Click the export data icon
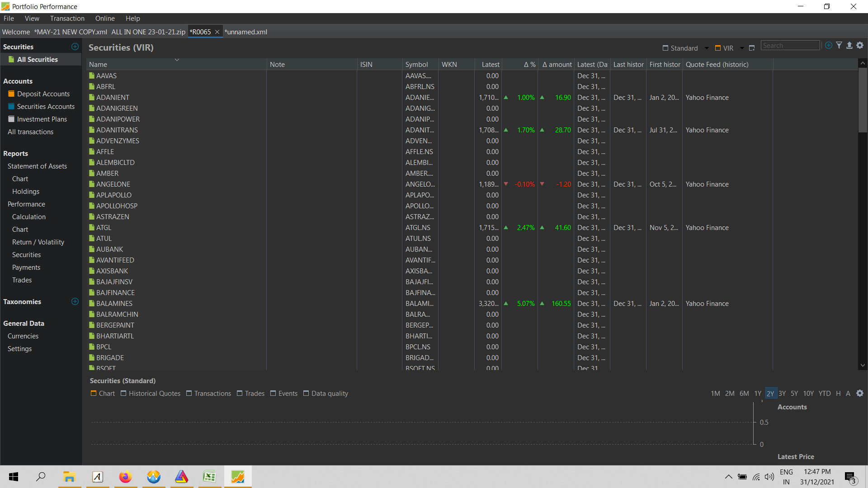 [x=849, y=46]
